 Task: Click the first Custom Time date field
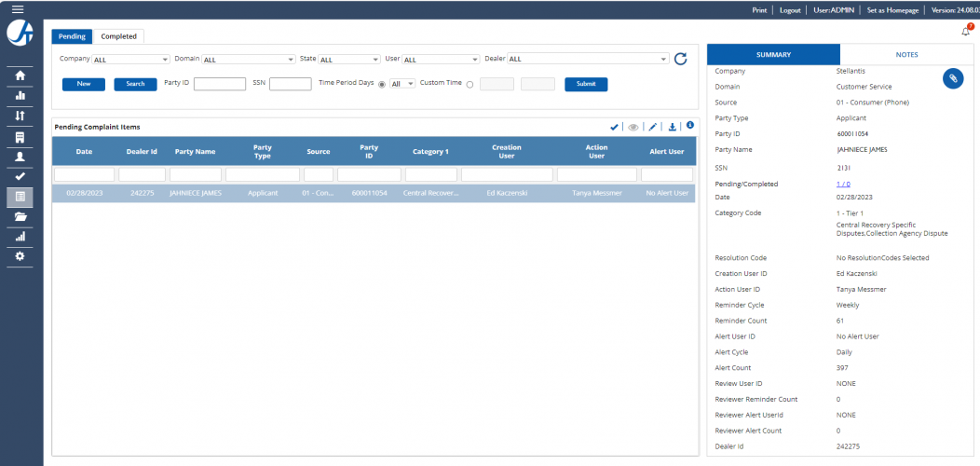(x=497, y=84)
